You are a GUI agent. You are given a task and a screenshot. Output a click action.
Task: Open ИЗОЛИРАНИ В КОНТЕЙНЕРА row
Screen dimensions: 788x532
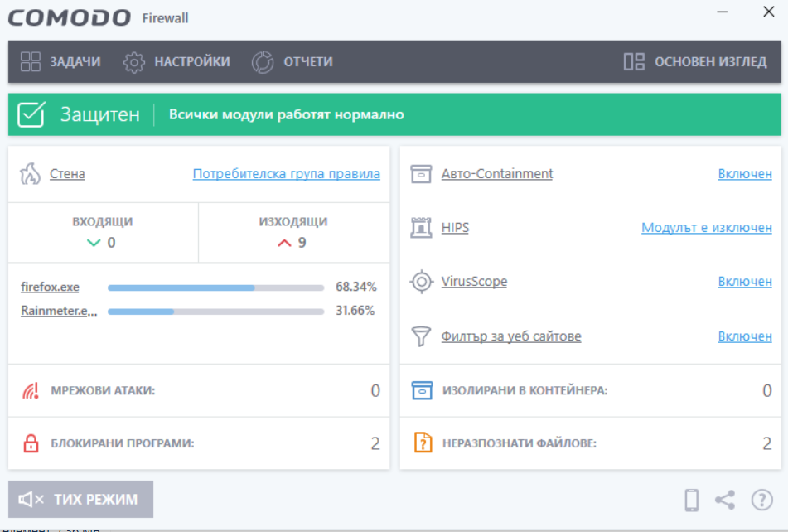591,391
